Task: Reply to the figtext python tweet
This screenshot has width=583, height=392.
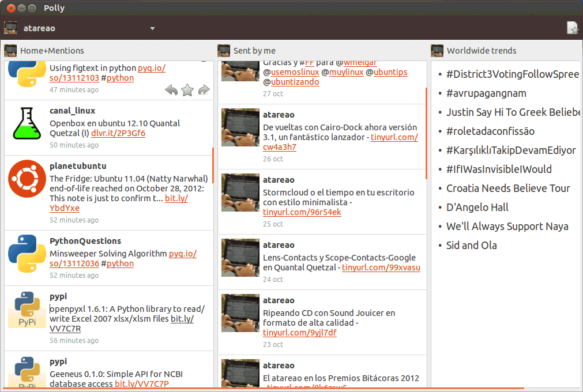Action: 171,90
